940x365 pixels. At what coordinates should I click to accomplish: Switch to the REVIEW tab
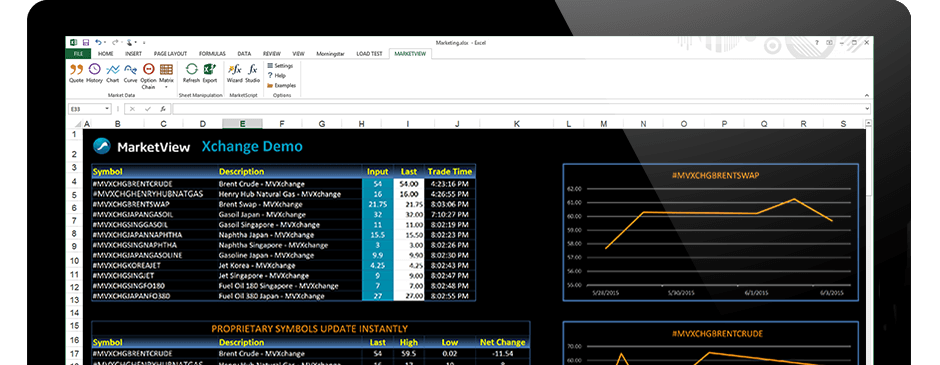[x=272, y=53]
